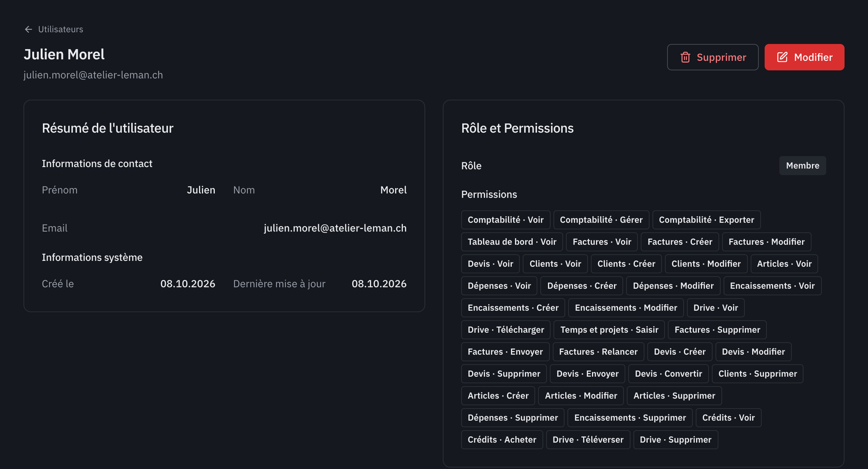Click the Encaissements · Voir tag

coord(772,286)
